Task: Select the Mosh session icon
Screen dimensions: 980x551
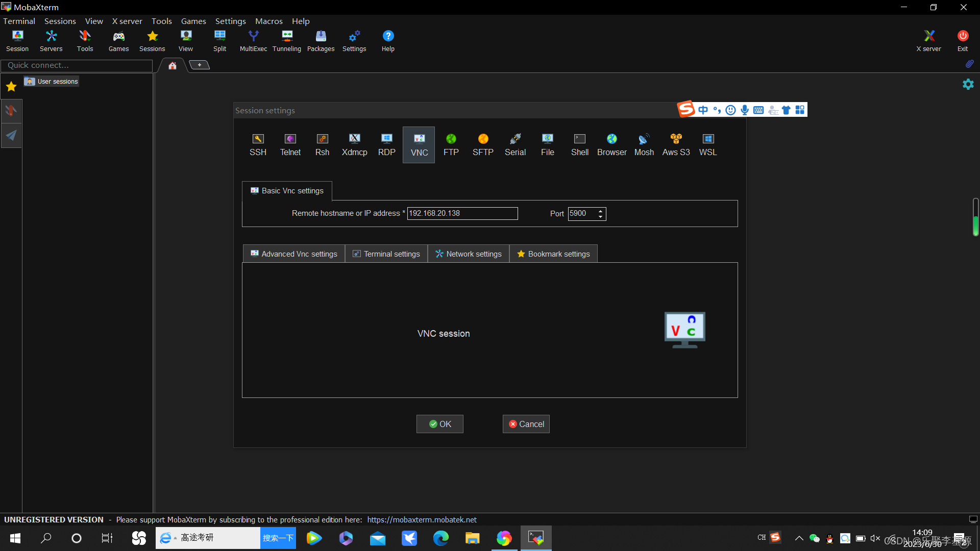Action: pos(644,144)
